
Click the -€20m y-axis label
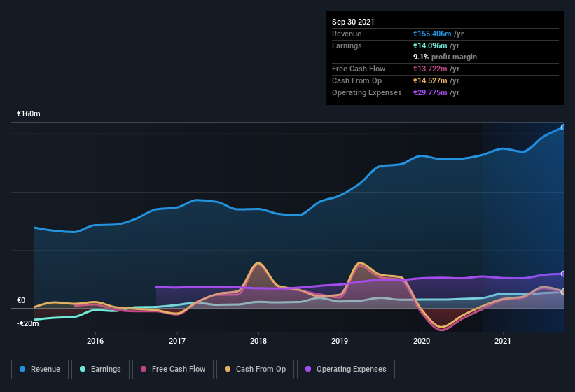tap(28, 324)
